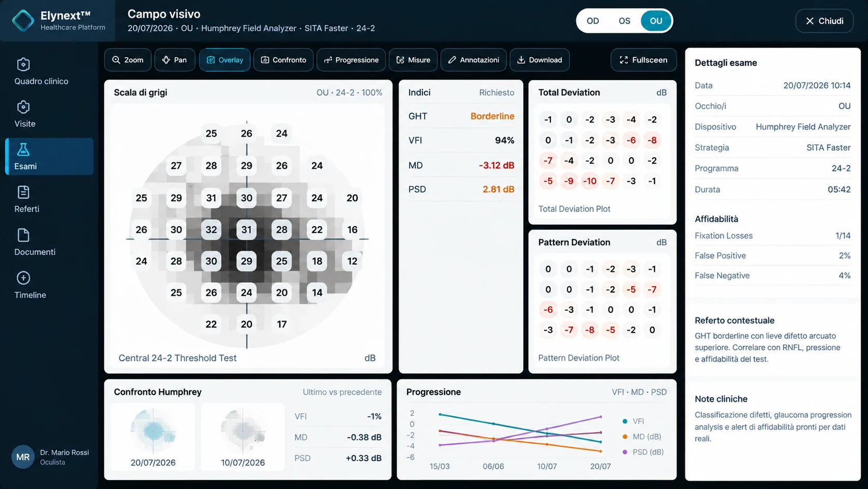Open the Referti document icon
This screenshot has width=868, height=489.
click(23, 192)
